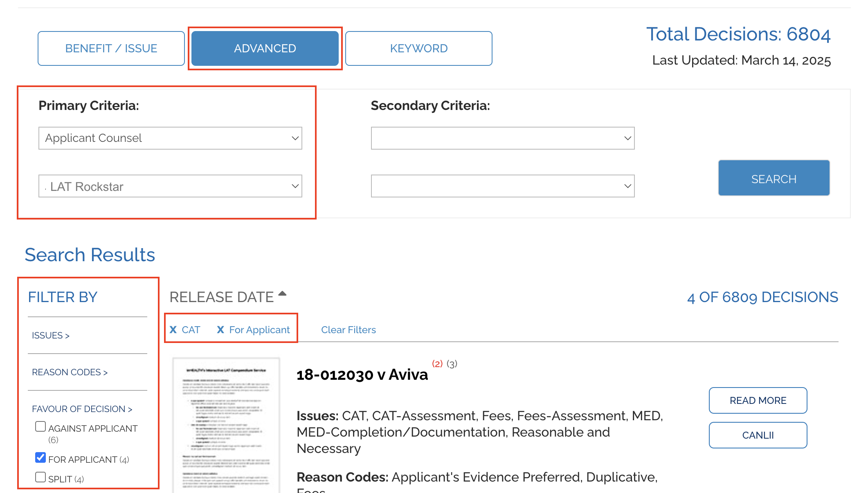Click Read More for Aviva decision
868x493 pixels.
point(758,401)
